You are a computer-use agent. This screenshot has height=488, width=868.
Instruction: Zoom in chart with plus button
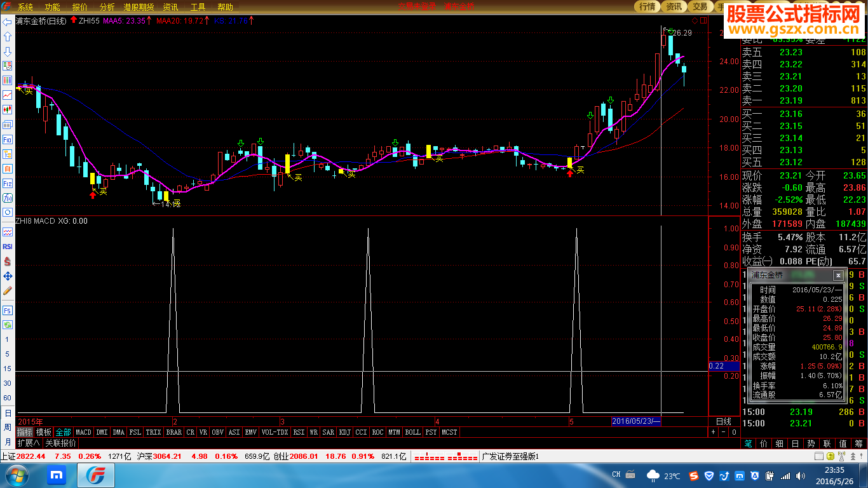713,432
